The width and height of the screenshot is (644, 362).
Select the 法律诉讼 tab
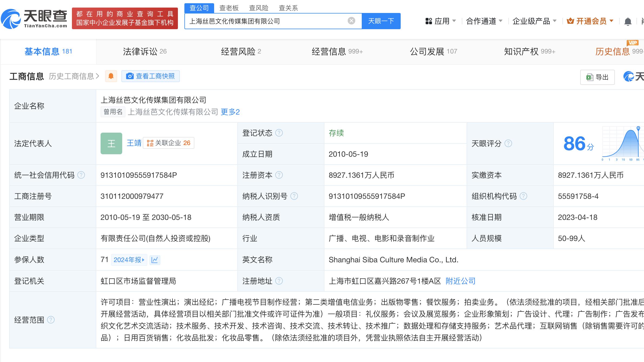tap(145, 51)
